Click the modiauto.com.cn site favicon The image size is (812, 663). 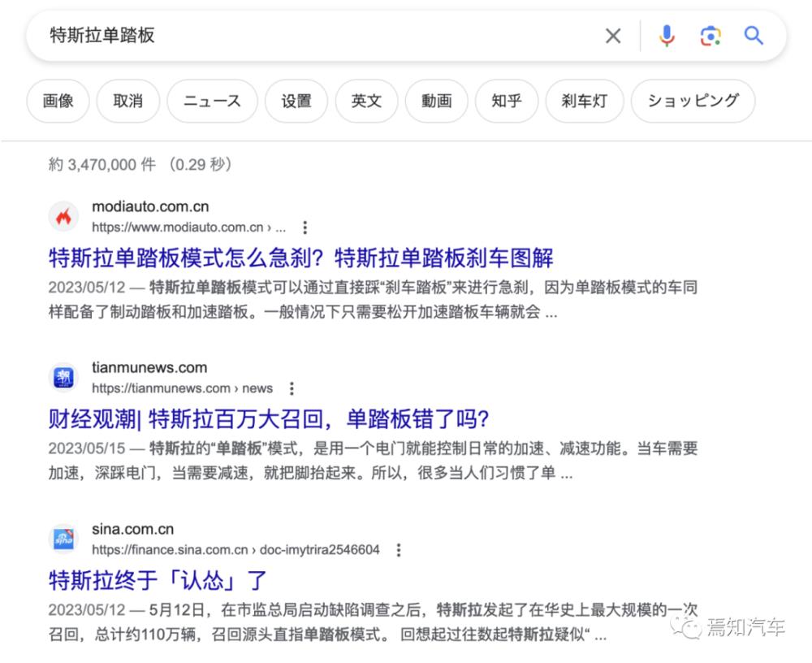(x=63, y=217)
